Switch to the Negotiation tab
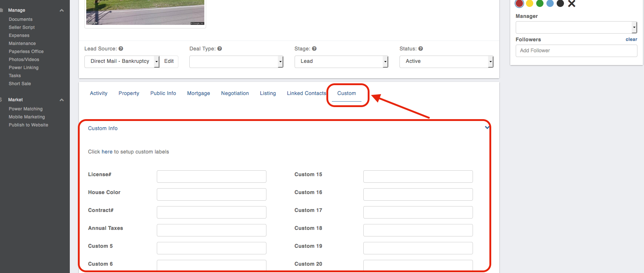The height and width of the screenshot is (273, 644). point(235,93)
